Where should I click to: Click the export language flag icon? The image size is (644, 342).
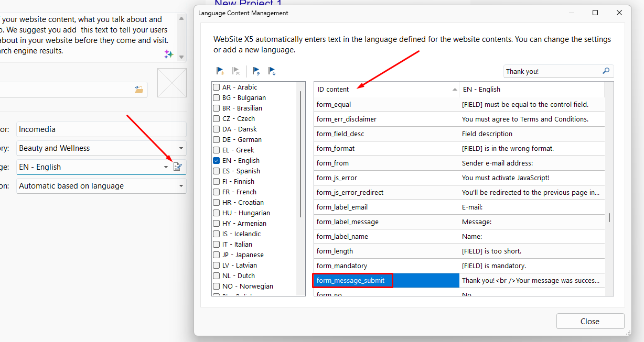coord(272,71)
